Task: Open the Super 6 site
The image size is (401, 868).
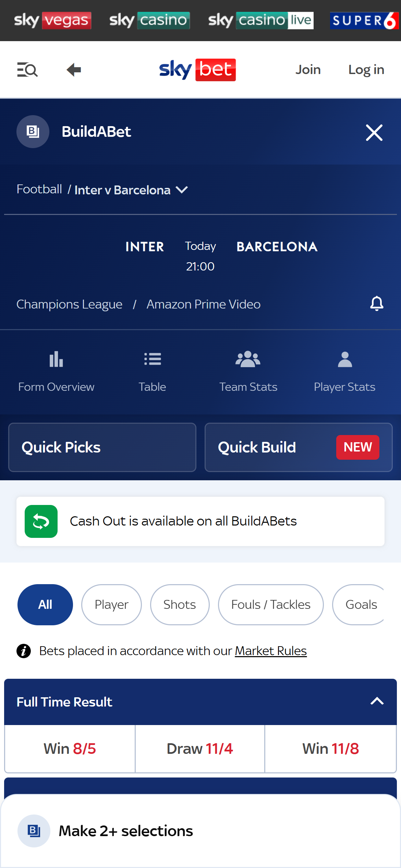Action: [364, 20]
